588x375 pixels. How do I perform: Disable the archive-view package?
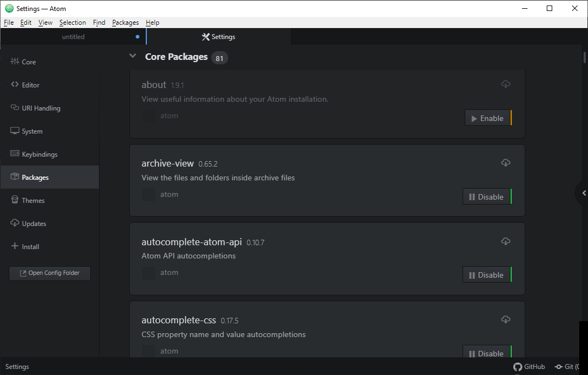tap(487, 196)
